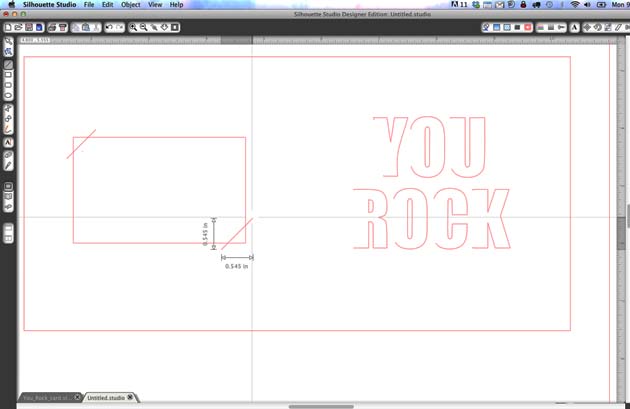
Task: Close the Untitled.studio tab
Action: [x=130, y=397]
